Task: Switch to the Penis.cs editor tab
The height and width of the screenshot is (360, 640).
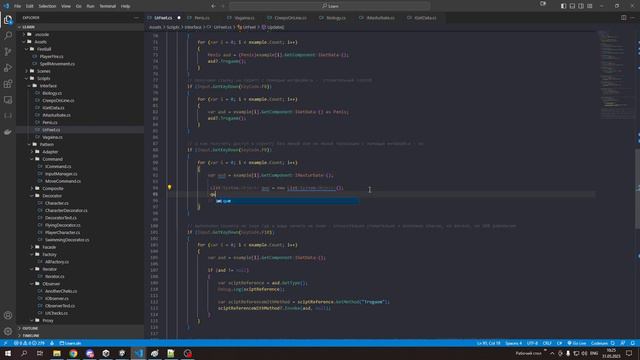Action: coord(202,18)
